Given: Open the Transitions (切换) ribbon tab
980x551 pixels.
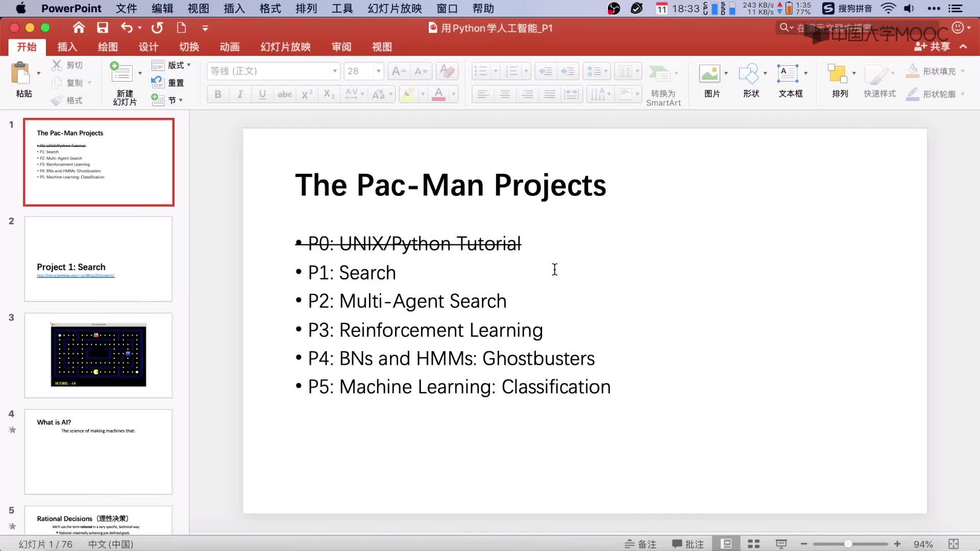Looking at the screenshot, I should [x=189, y=47].
